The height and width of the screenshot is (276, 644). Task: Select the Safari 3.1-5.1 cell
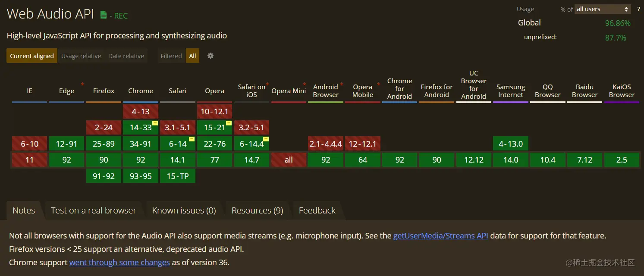click(178, 128)
